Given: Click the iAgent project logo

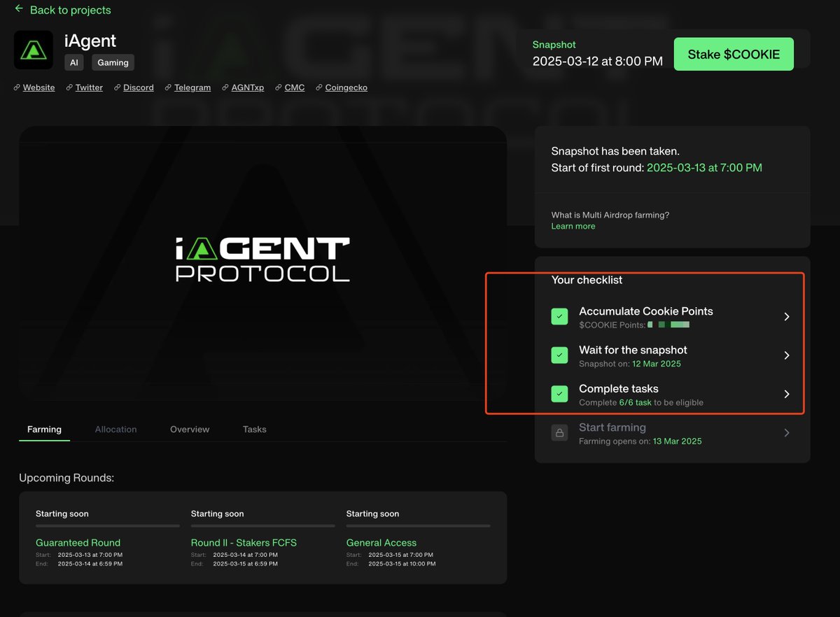Looking at the screenshot, I should pos(34,50).
